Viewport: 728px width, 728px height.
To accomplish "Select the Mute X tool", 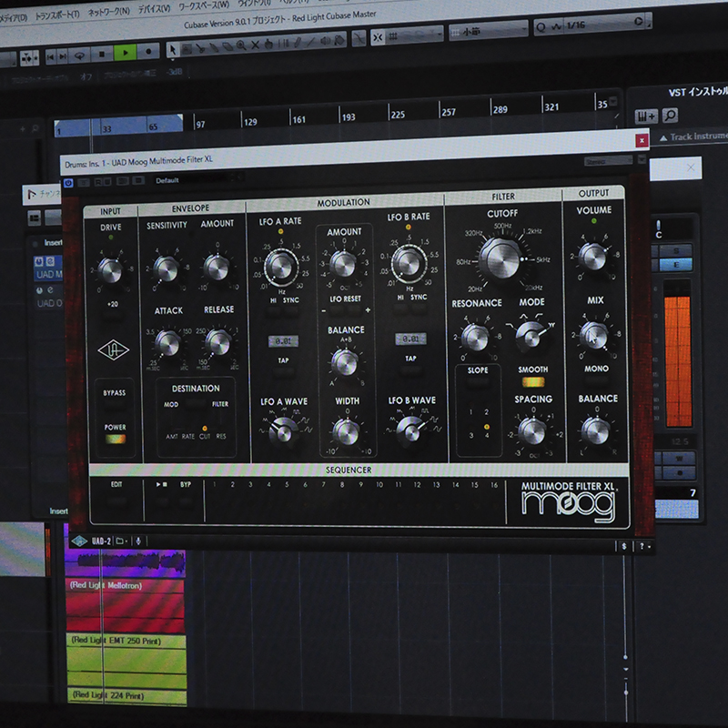I will pyautogui.click(x=255, y=45).
